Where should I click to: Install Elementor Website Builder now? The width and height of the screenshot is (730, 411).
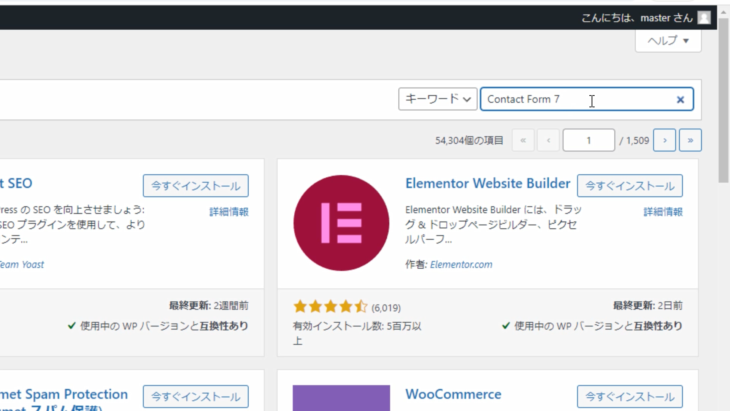(630, 186)
